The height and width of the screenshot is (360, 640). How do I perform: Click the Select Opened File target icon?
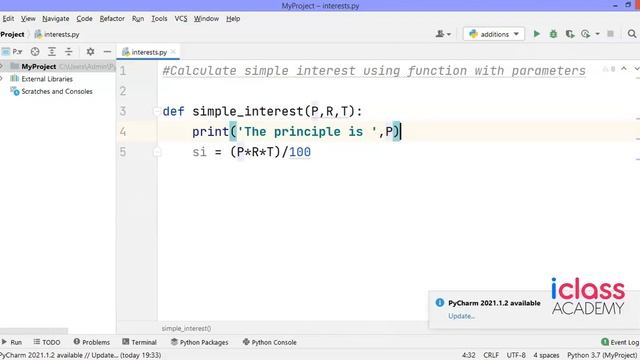(35, 52)
